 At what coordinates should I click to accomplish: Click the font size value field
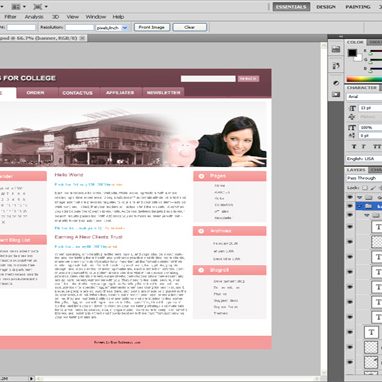point(370,108)
